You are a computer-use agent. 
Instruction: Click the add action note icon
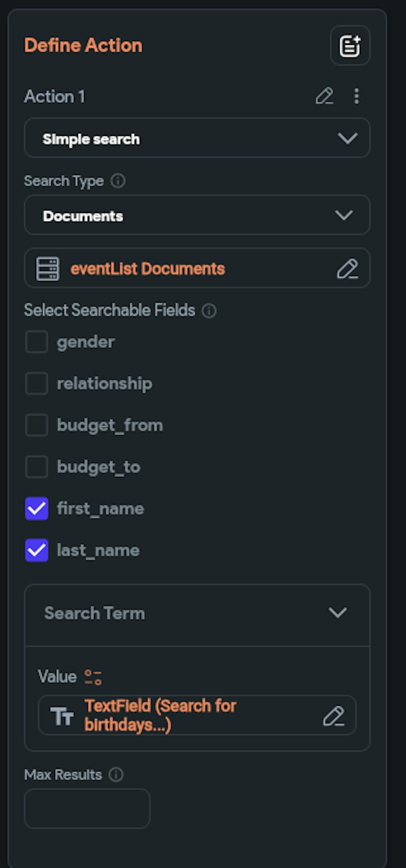(350, 45)
